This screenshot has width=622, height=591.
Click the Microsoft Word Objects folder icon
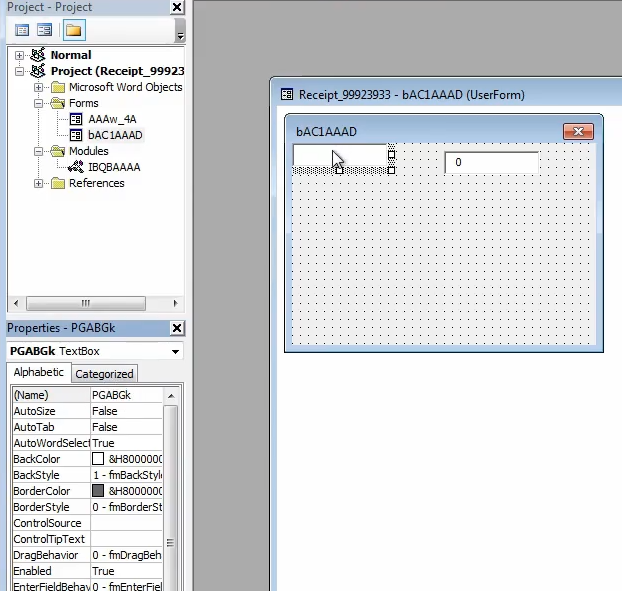(58, 87)
